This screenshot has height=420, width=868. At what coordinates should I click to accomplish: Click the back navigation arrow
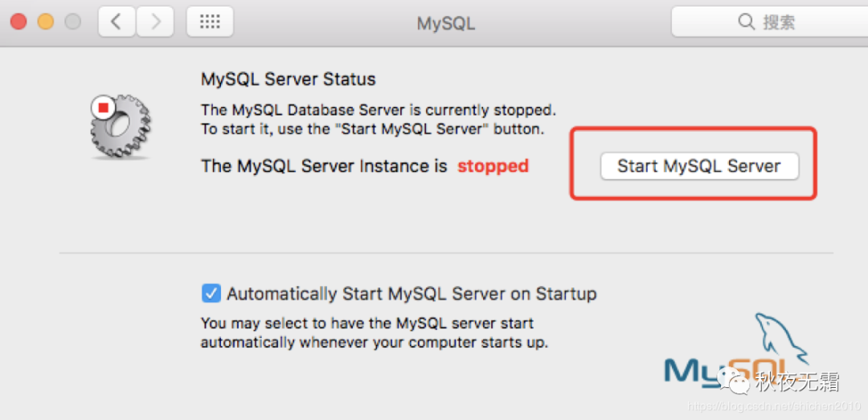click(117, 22)
